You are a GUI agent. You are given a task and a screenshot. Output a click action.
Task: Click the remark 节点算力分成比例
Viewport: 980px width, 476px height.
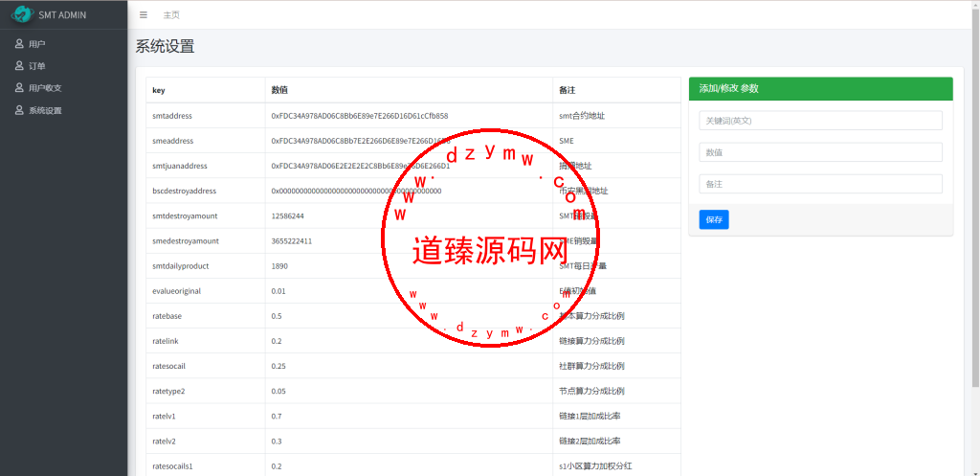coord(591,391)
